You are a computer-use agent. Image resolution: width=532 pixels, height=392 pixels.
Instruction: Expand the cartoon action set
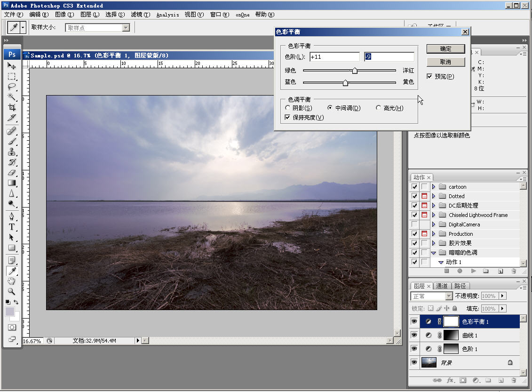434,187
